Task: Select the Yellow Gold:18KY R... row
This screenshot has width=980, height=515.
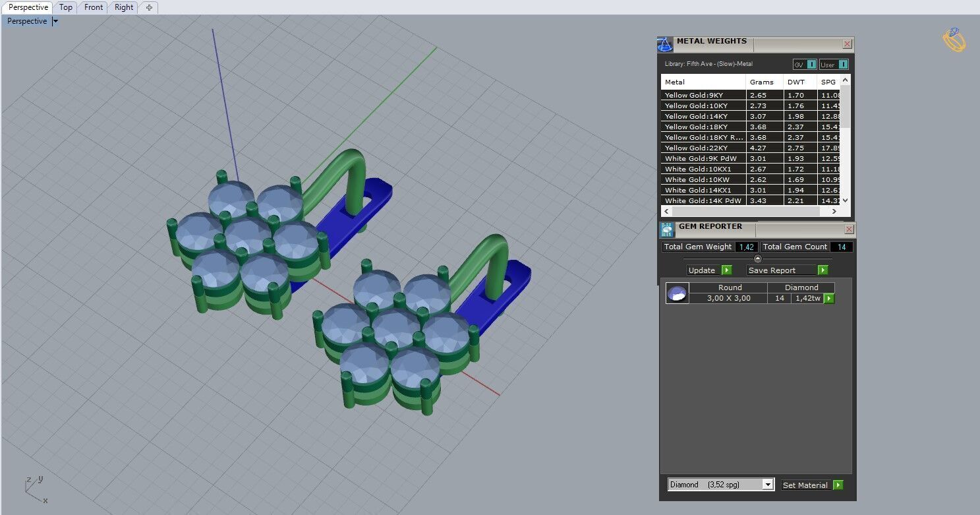Action: (751, 137)
